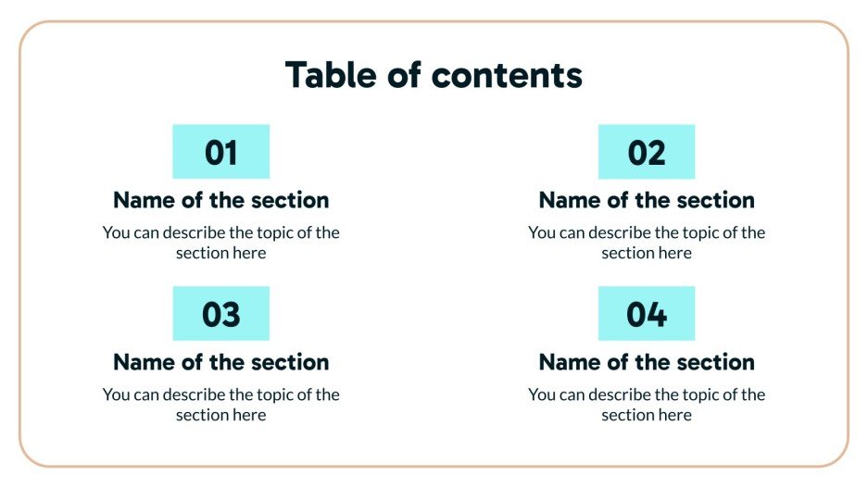Click the description text below section 01

(x=220, y=242)
